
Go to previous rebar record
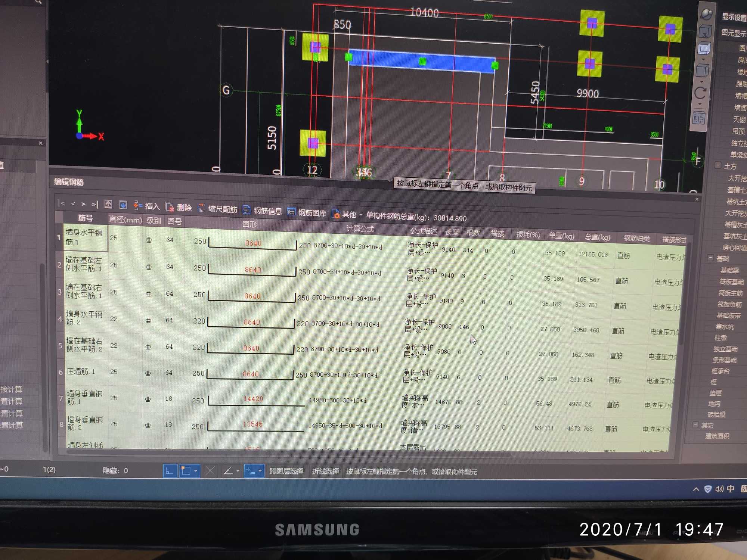73,204
